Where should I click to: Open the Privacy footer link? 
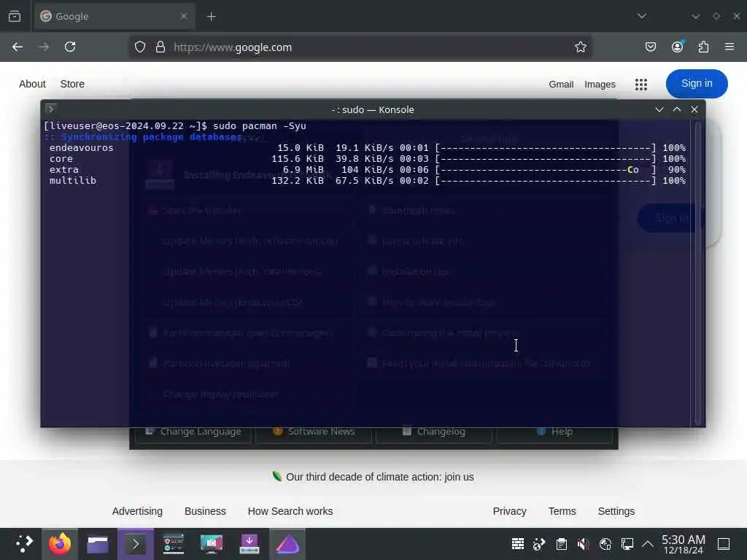coord(509,511)
